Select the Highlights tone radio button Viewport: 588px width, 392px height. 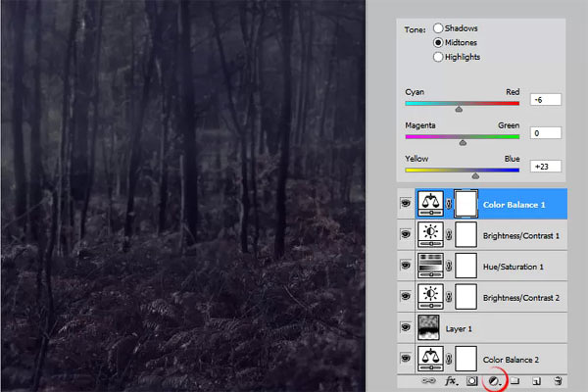(x=438, y=57)
